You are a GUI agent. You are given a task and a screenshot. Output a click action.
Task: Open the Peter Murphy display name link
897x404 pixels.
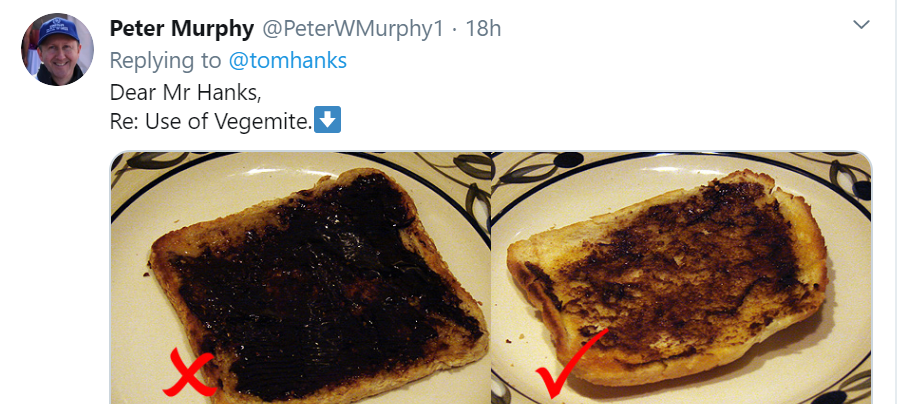(x=182, y=28)
